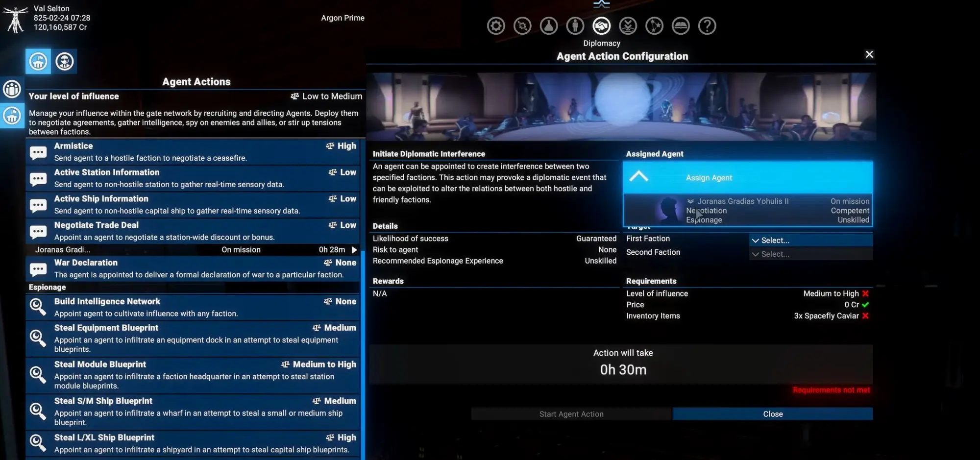Open the research flask icon
This screenshot has width=980, height=460.
tap(549, 25)
